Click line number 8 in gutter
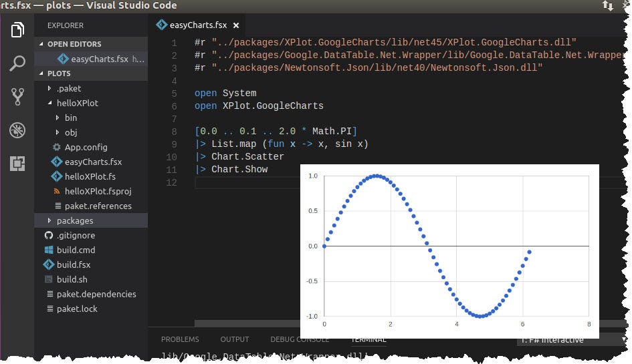 [x=174, y=132]
